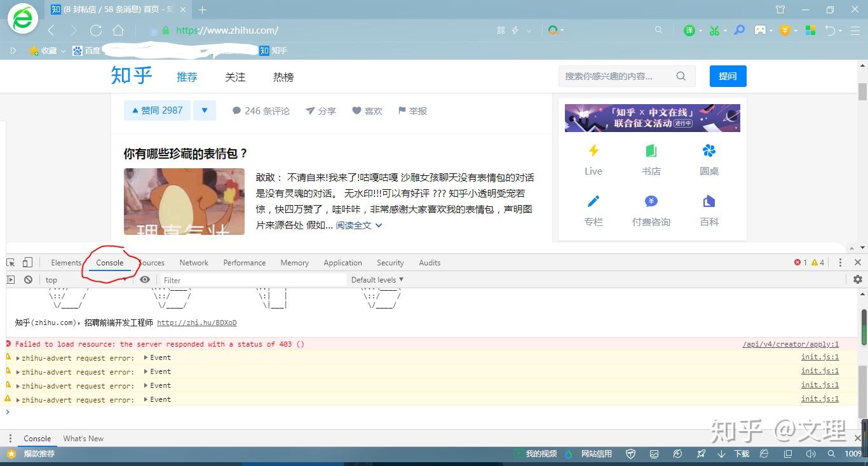Click the 分享 share button
The image size is (868, 466).
[x=320, y=110]
